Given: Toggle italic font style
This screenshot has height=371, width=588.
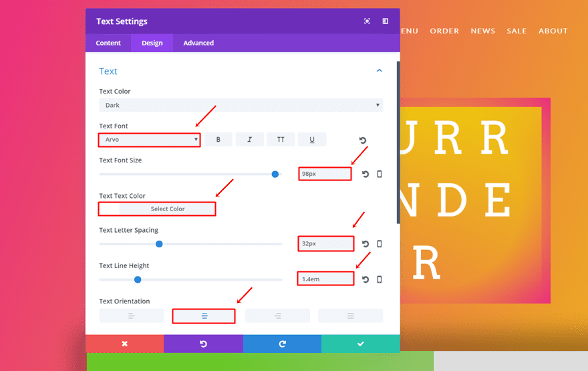Looking at the screenshot, I should pyautogui.click(x=250, y=140).
